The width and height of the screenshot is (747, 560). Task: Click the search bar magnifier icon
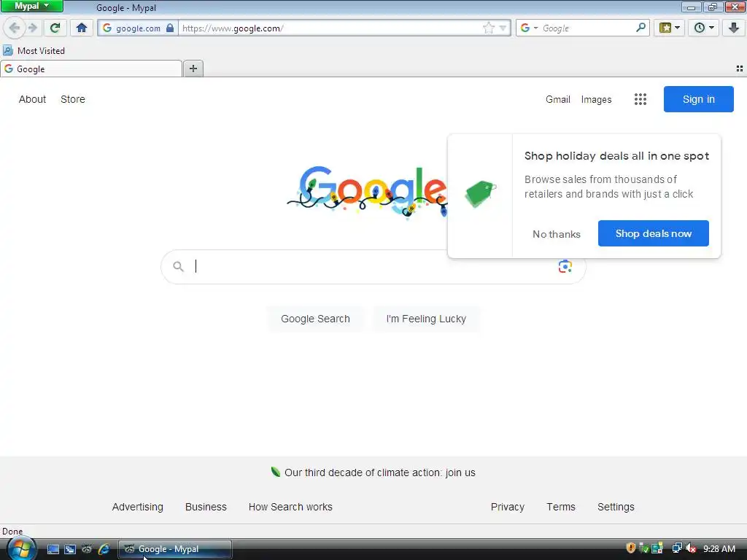coord(640,28)
